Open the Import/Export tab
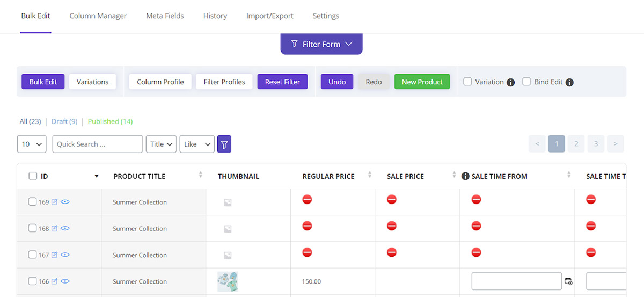 (x=270, y=16)
